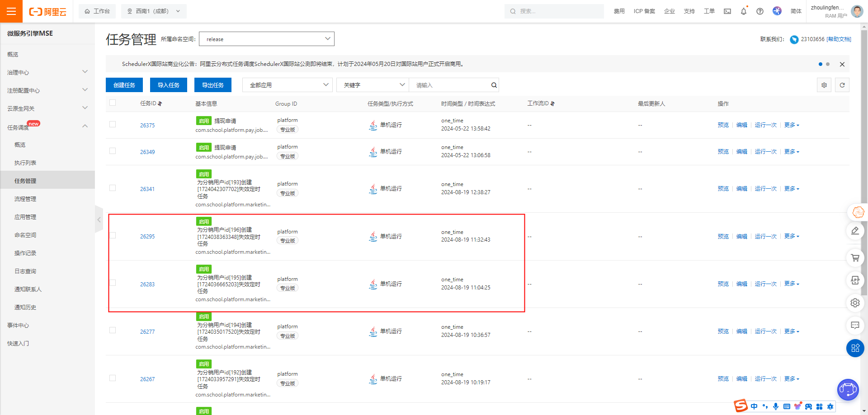Screen dimensions: 868x415
Task: Check the box for task 26341
Action: (113, 188)
